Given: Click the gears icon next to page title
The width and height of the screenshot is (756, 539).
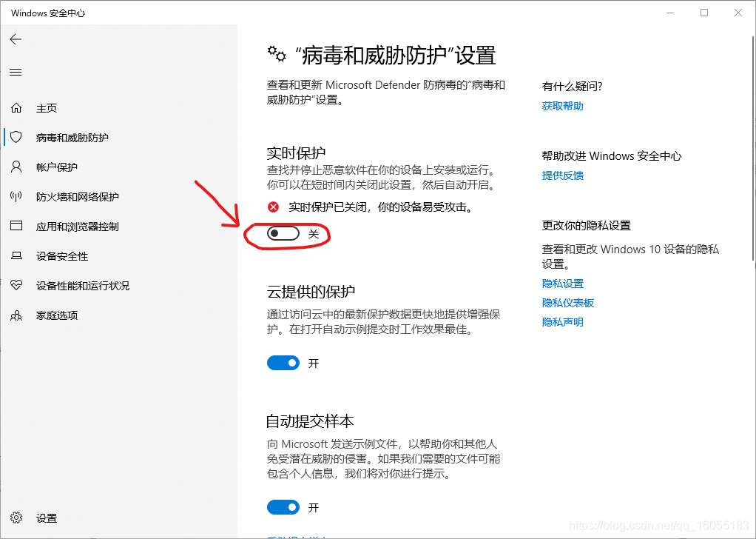Looking at the screenshot, I should (277, 54).
